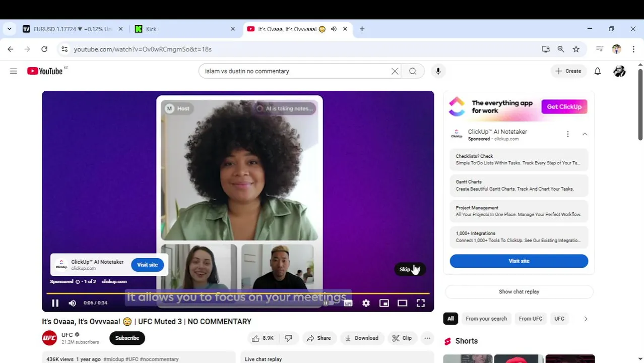The height and width of the screenshot is (363, 644).
Task: Click Create button in header
Action: [568, 71]
